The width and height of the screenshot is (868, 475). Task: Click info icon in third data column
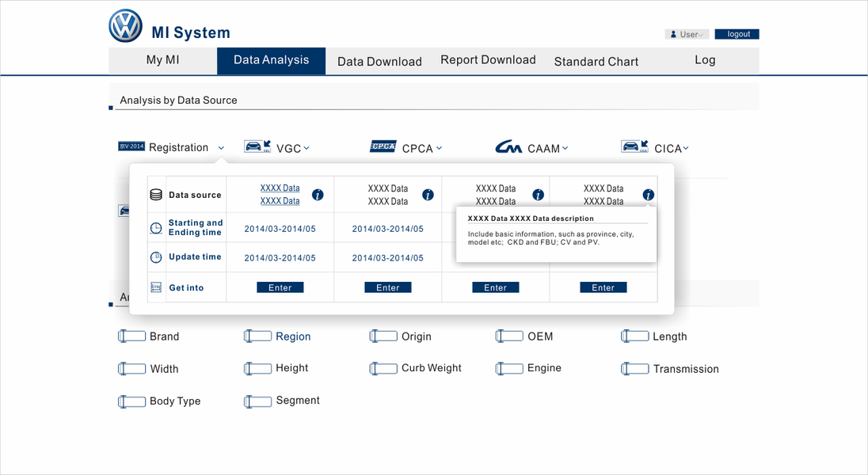pos(538,195)
